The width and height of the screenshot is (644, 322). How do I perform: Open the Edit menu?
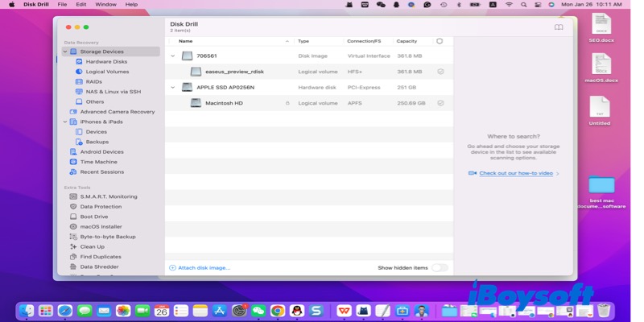(81, 4)
